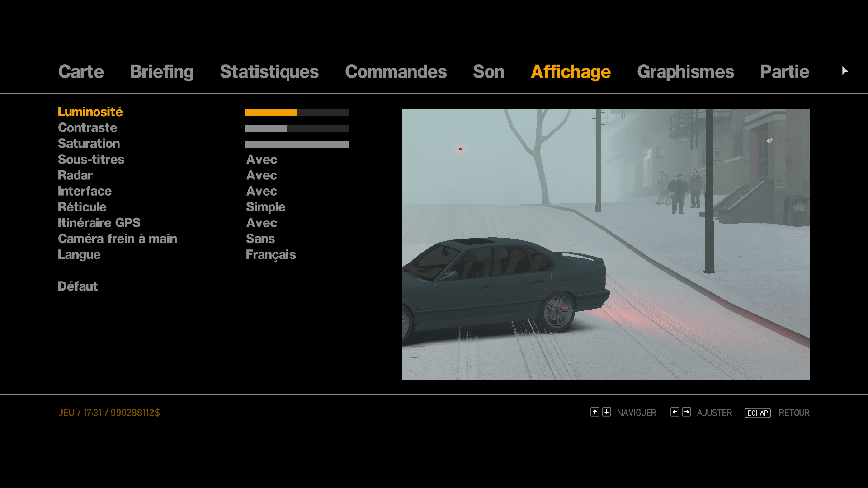Toggle the Interface value Avec

(x=261, y=191)
